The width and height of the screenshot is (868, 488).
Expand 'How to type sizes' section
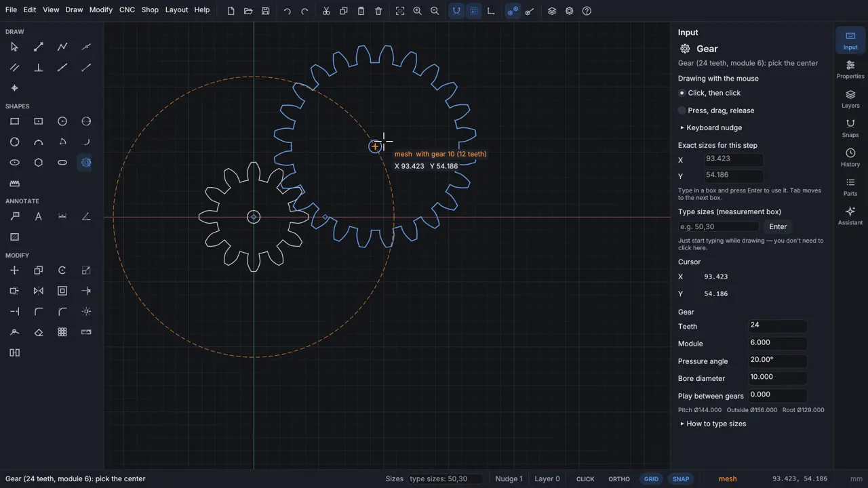coord(713,424)
